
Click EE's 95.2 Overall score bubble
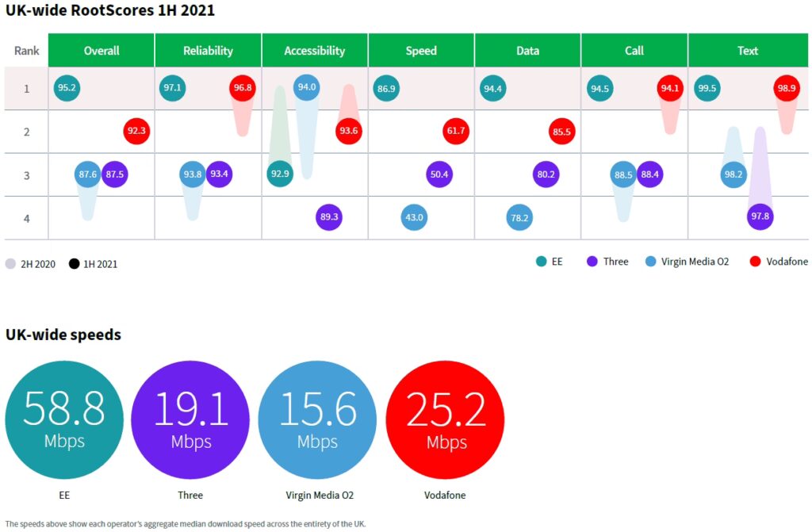[x=67, y=89]
